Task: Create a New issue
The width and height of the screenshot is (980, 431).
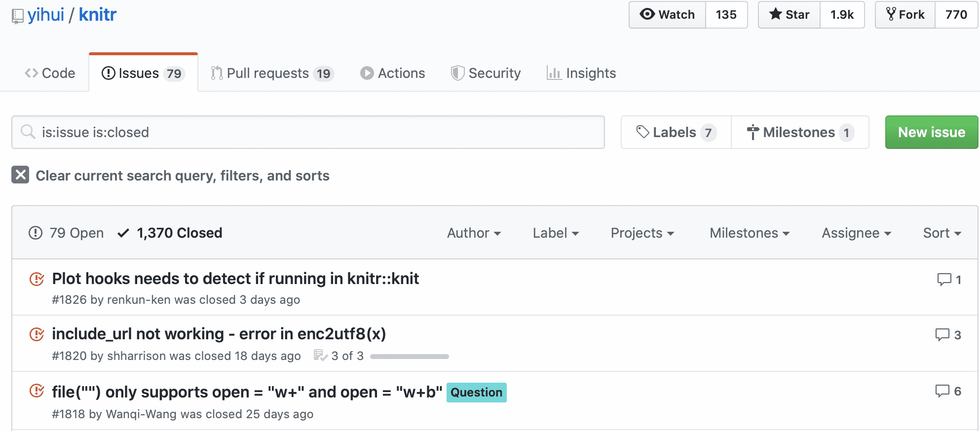Action: (932, 132)
